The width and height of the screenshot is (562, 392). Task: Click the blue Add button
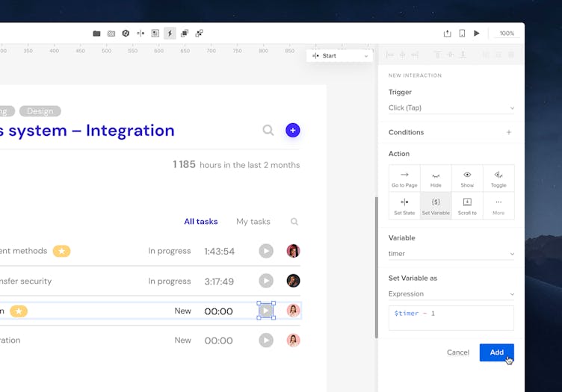(497, 352)
